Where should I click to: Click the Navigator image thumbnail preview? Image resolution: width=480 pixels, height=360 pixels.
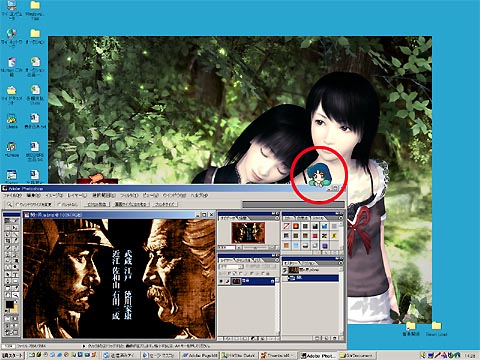(248, 233)
